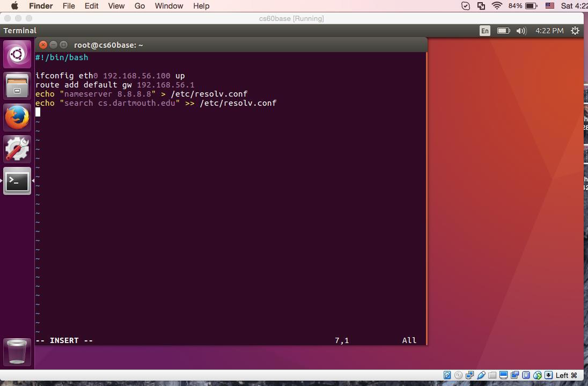Open the Trash in the launcher
This screenshot has height=386, width=588.
tap(17, 352)
